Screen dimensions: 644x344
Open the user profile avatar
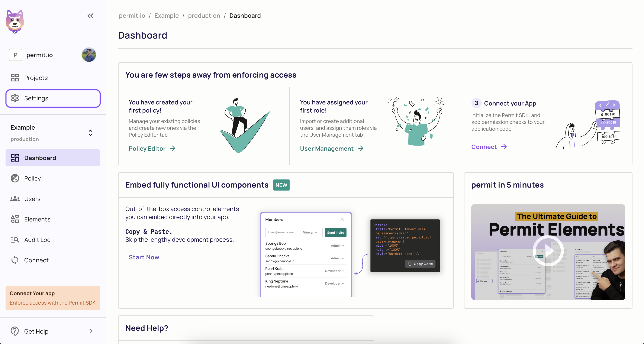pyautogui.click(x=89, y=55)
